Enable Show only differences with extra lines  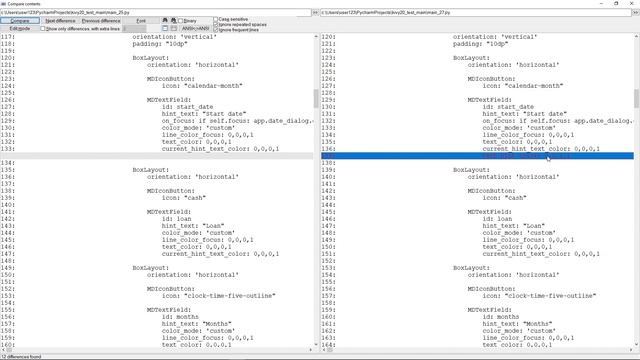tap(42, 29)
